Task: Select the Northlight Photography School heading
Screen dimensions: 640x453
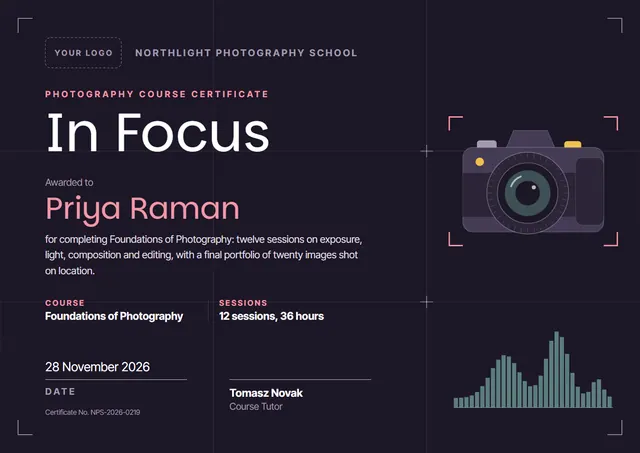Action: pos(246,53)
